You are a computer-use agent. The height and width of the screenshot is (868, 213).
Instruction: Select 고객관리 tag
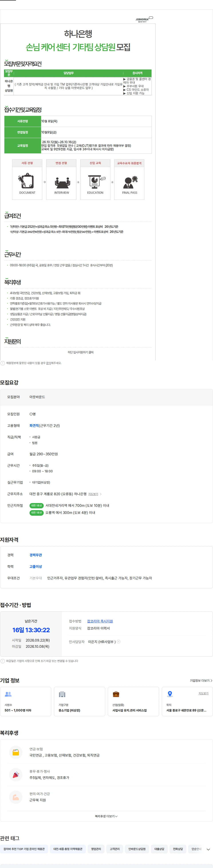point(114,849)
